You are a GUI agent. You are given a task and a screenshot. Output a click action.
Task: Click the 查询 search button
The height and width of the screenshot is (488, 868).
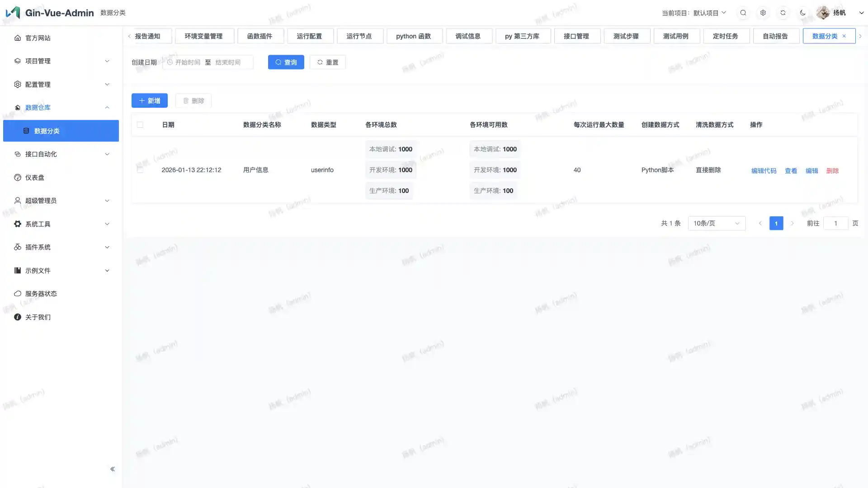(x=286, y=62)
